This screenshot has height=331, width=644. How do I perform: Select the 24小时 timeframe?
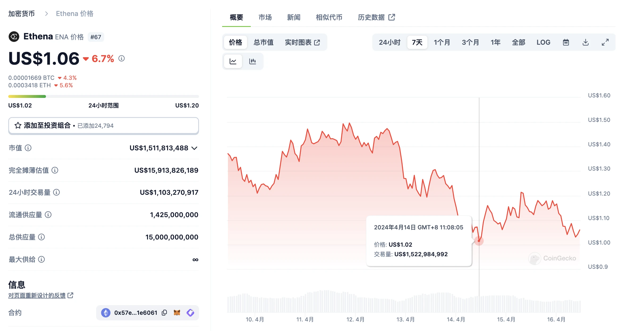(x=389, y=42)
